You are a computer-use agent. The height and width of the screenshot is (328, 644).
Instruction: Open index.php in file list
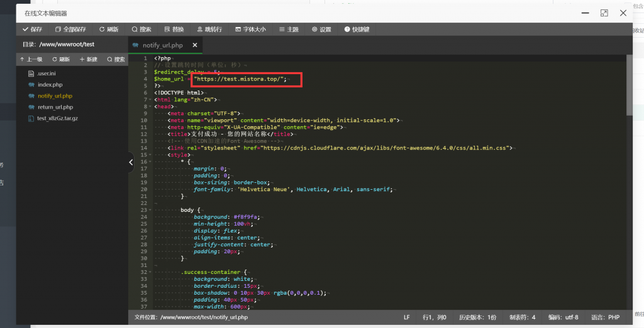(50, 85)
